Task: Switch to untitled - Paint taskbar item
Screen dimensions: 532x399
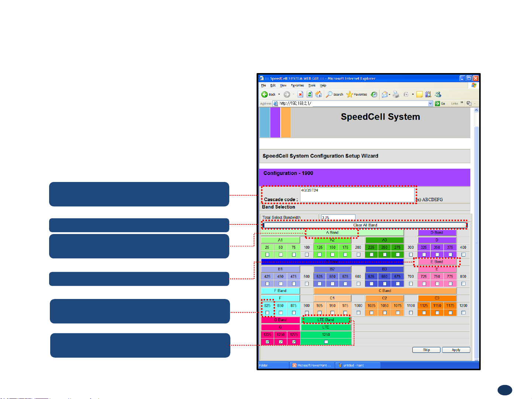Action: (x=357, y=365)
